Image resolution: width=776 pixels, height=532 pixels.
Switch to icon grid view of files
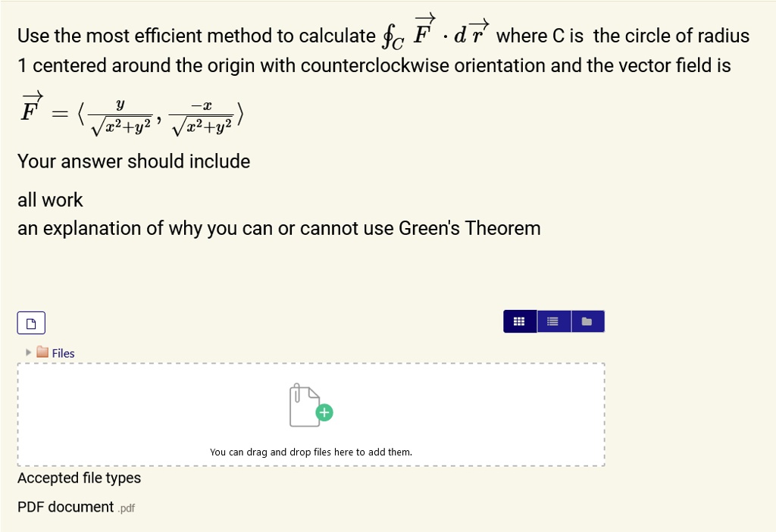(520, 321)
